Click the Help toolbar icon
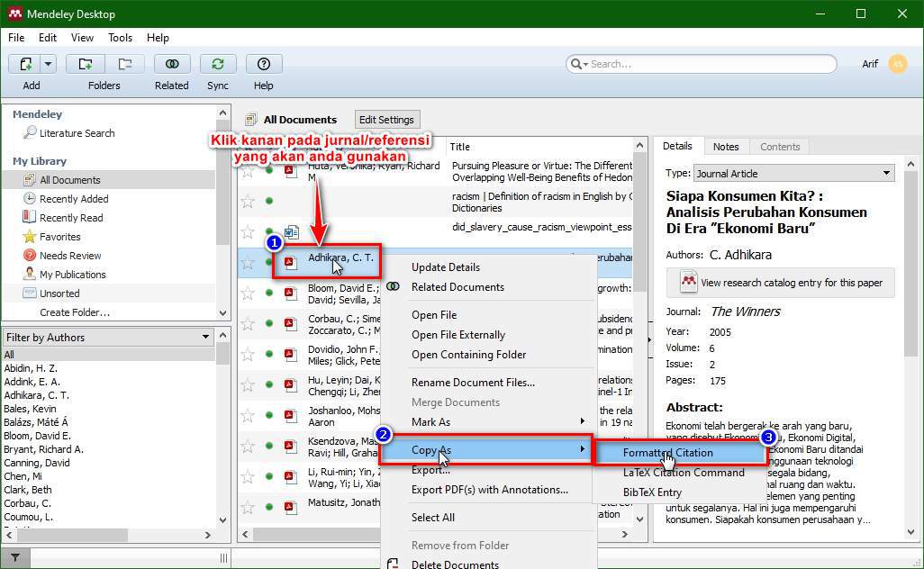 (263, 64)
